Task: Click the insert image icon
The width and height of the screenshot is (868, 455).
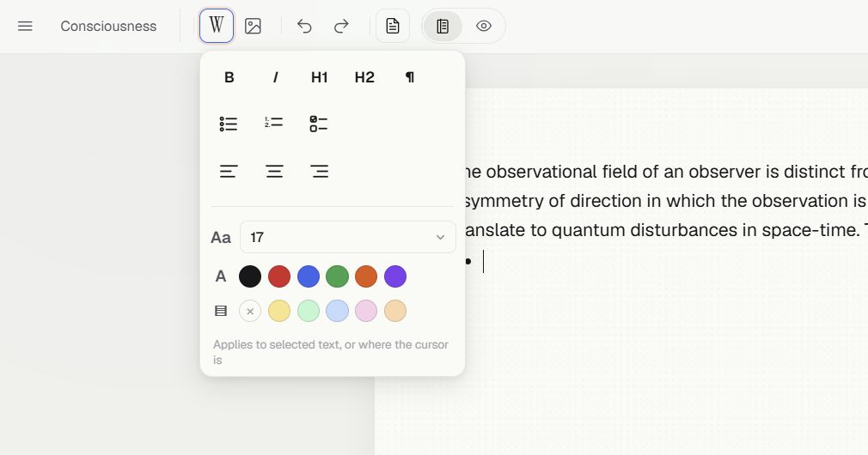Action: (253, 26)
